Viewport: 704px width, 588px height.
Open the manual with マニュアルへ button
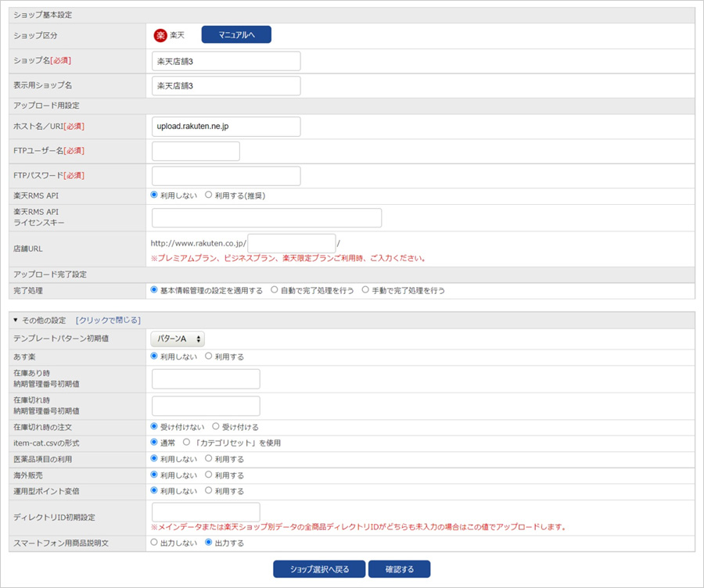[236, 34]
